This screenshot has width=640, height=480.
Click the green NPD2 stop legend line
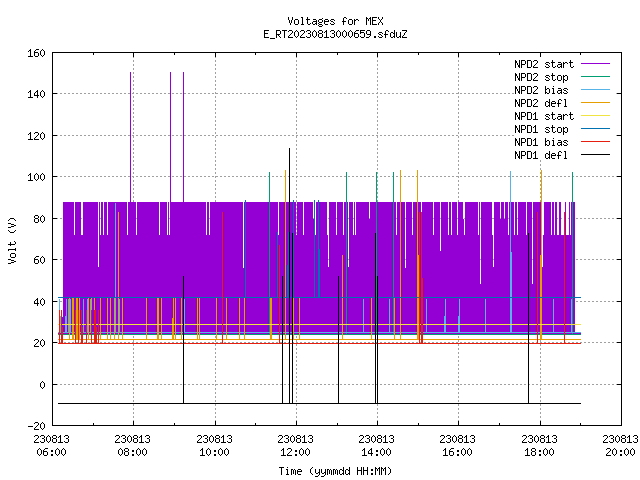595,77
